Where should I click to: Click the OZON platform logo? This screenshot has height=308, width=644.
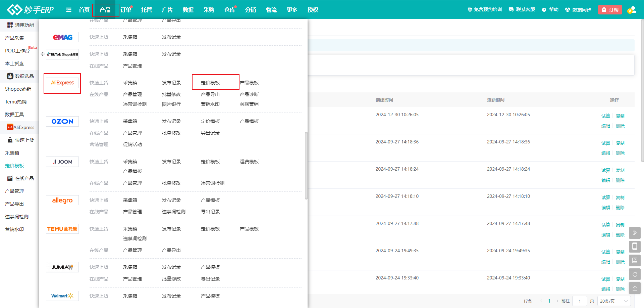pos(62,122)
